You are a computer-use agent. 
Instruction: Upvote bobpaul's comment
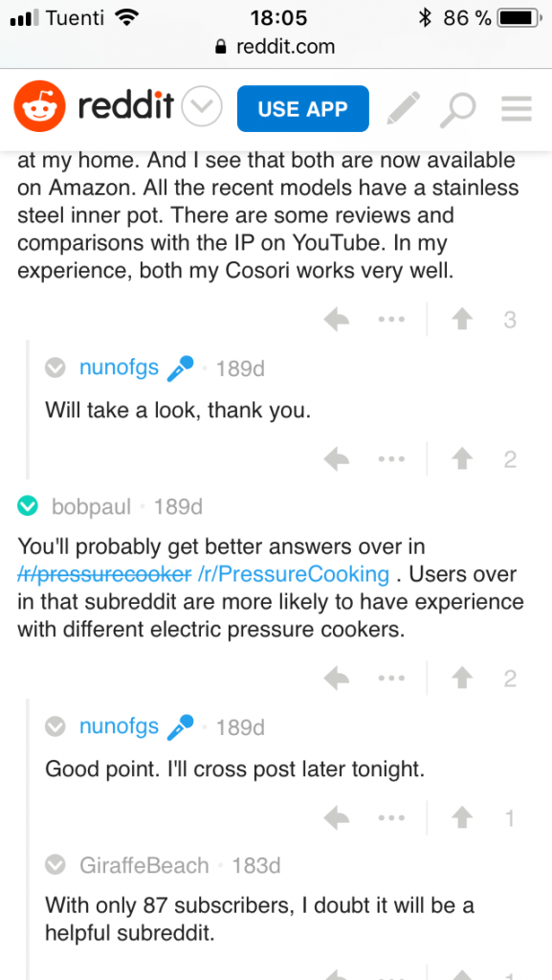462,679
